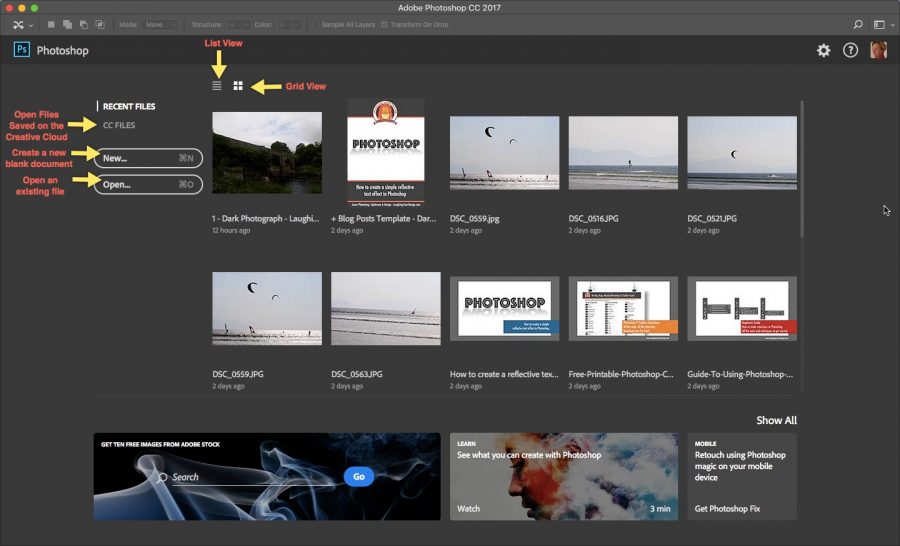
Task: Click the '12 hours ago' timestamp
Action: 231,230
